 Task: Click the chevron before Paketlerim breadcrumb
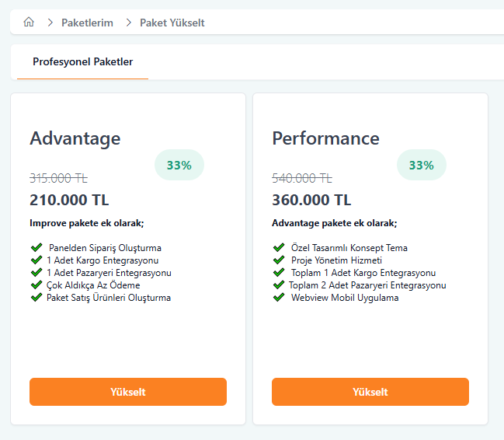point(50,23)
